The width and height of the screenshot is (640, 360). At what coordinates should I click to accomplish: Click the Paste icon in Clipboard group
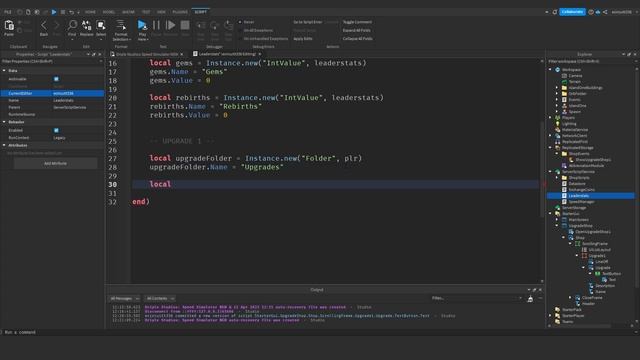pos(9,26)
